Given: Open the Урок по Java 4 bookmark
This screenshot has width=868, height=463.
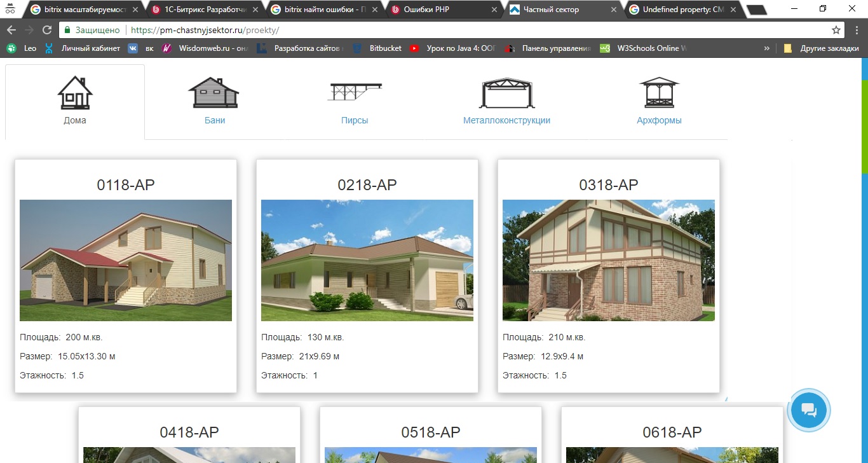Looking at the screenshot, I should [x=454, y=48].
